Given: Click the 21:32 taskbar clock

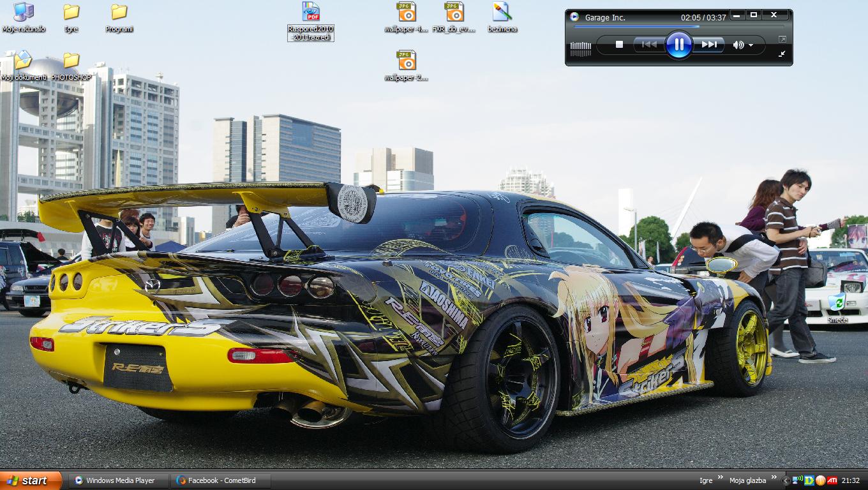Looking at the screenshot, I should [x=850, y=480].
